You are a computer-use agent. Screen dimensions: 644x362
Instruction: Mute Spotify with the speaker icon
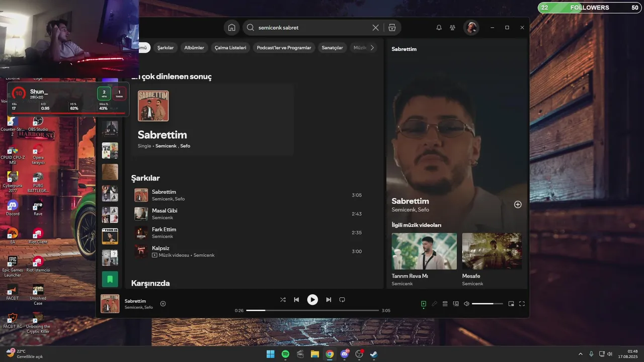click(466, 304)
